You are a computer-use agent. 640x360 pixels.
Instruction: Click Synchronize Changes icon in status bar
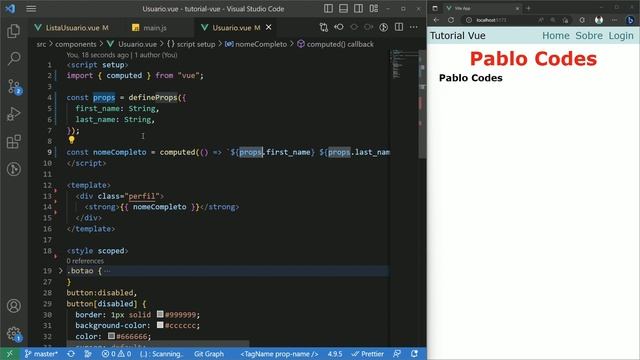(71, 354)
